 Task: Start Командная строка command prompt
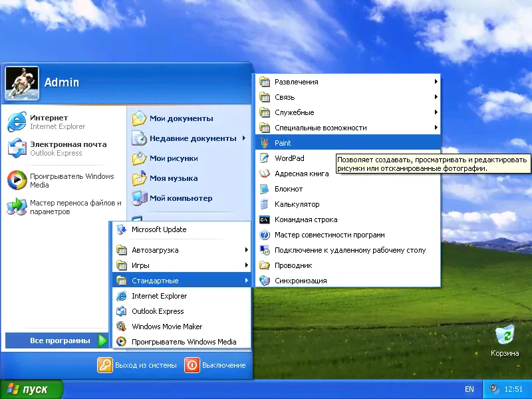306,219
